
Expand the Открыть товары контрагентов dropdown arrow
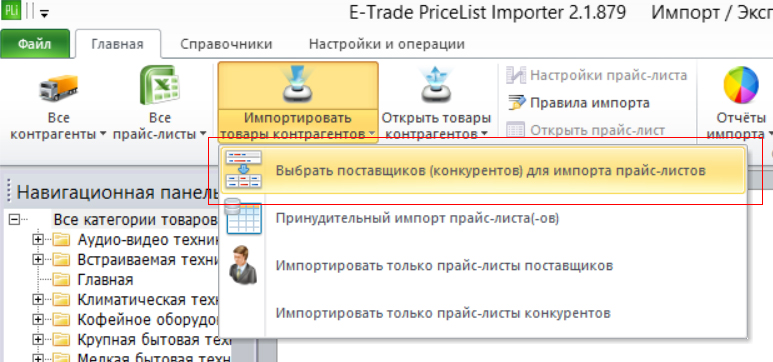(484, 134)
